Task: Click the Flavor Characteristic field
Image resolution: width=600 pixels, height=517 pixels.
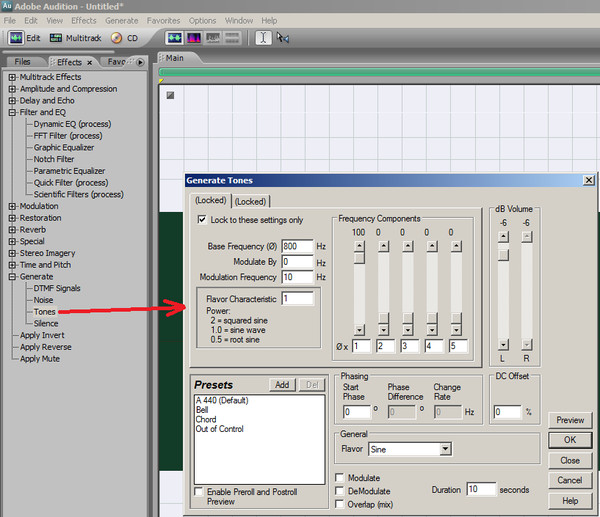Action: coord(297,298)
